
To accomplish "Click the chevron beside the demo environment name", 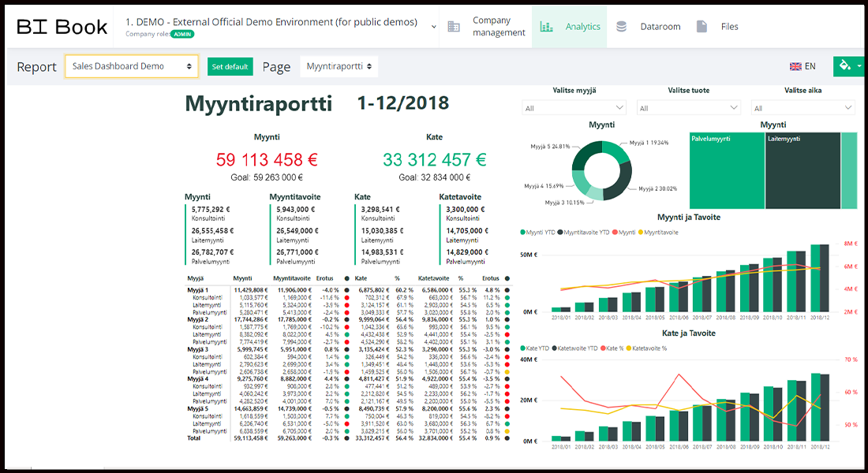I will tap(433, 27).
